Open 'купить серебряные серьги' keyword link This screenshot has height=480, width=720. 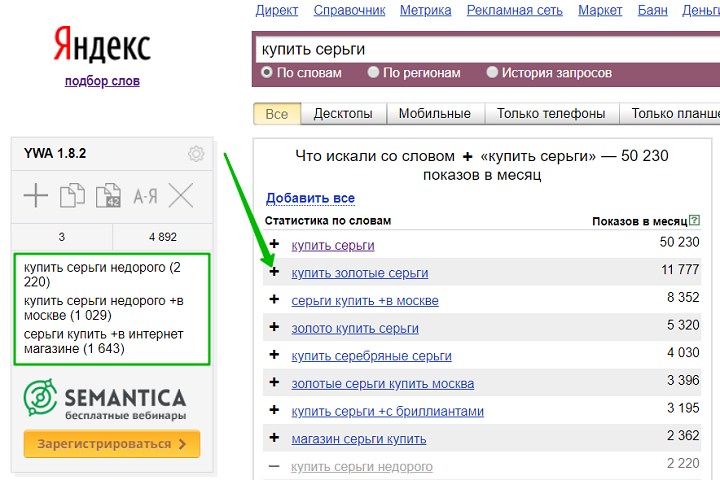(371, 356)
